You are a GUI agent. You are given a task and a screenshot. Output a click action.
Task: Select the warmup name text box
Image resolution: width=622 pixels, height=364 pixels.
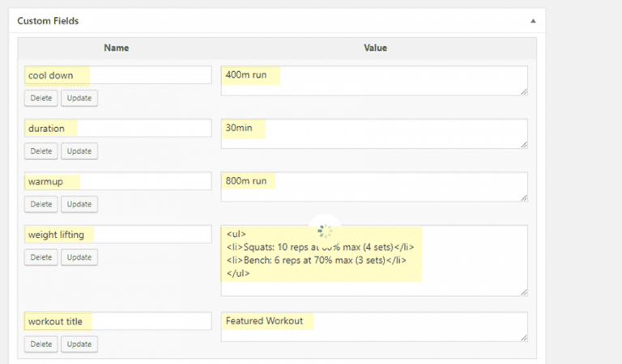click(117, 181)
